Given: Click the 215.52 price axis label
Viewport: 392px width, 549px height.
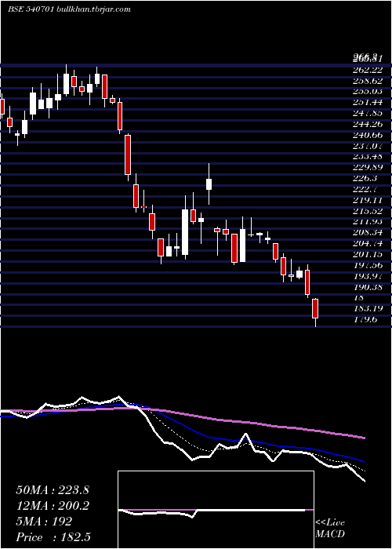Looking at the screenshot, I should [367, 211].
